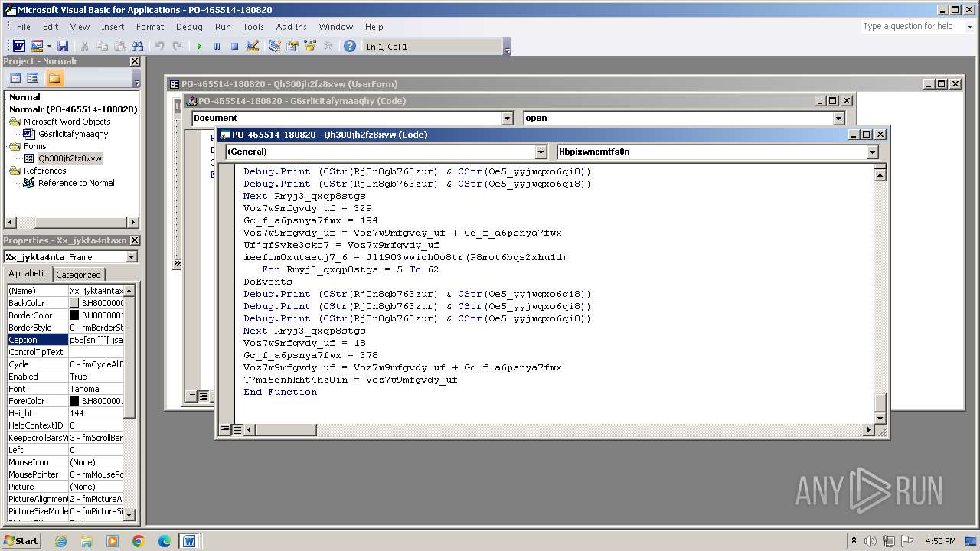Click the Reset stop square icon

[x=234, y=47]
